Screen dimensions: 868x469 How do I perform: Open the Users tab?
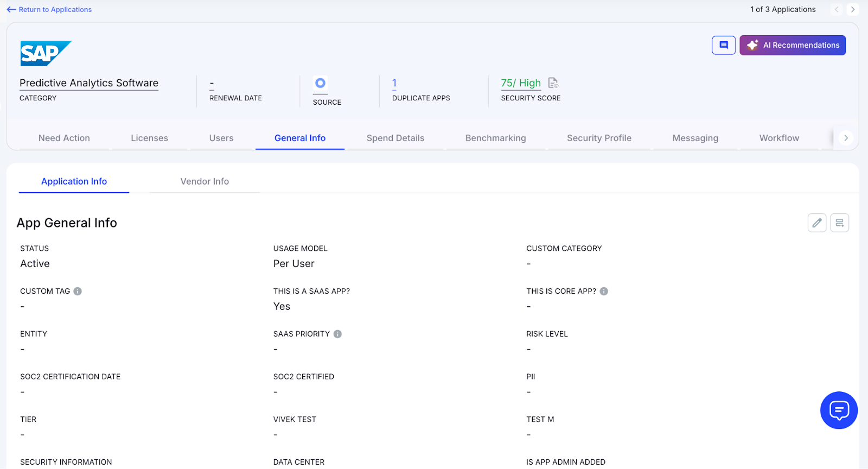pyautogui.click(x=221, y=138)
